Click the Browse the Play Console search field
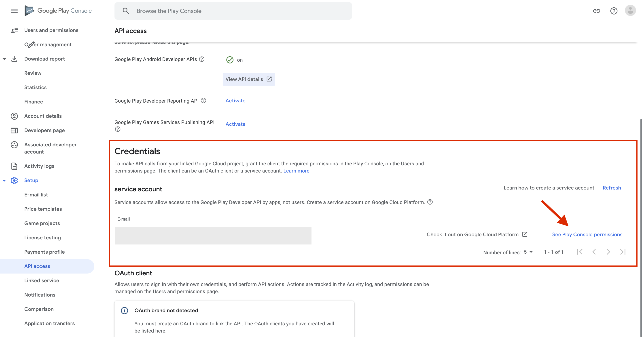 (233, 11)
